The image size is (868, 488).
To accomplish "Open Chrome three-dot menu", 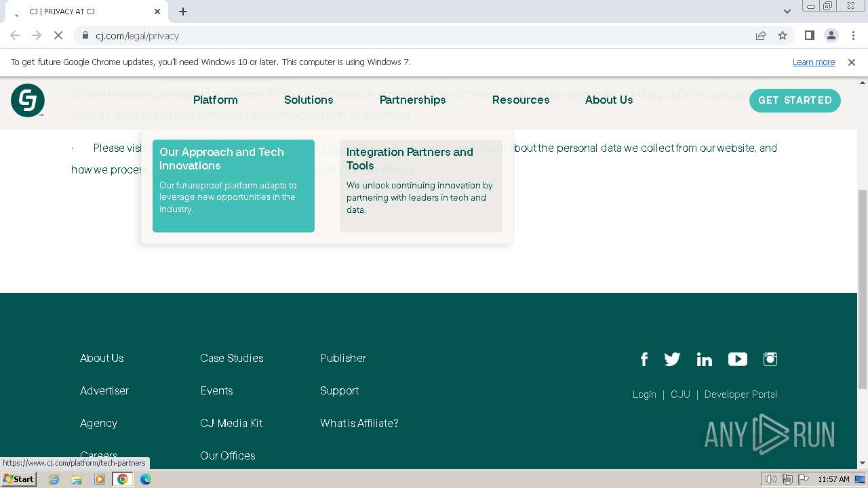I will point(852,36).
